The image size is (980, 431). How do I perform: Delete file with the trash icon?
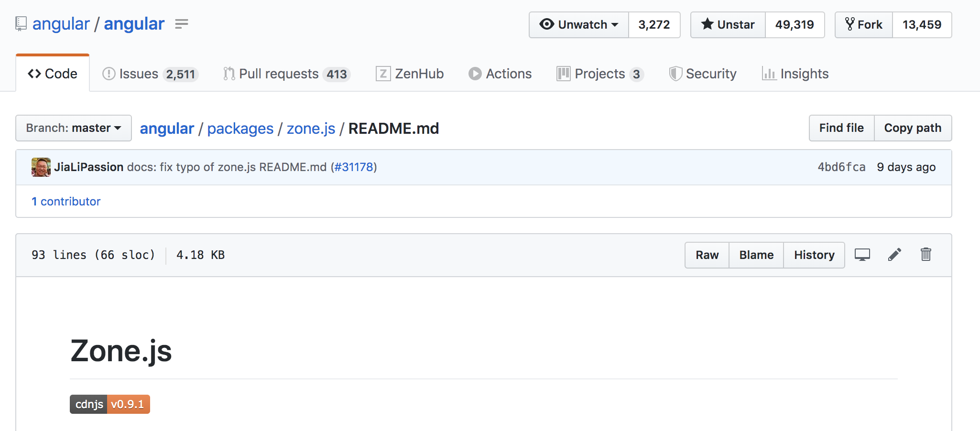(x=926, y=254)
